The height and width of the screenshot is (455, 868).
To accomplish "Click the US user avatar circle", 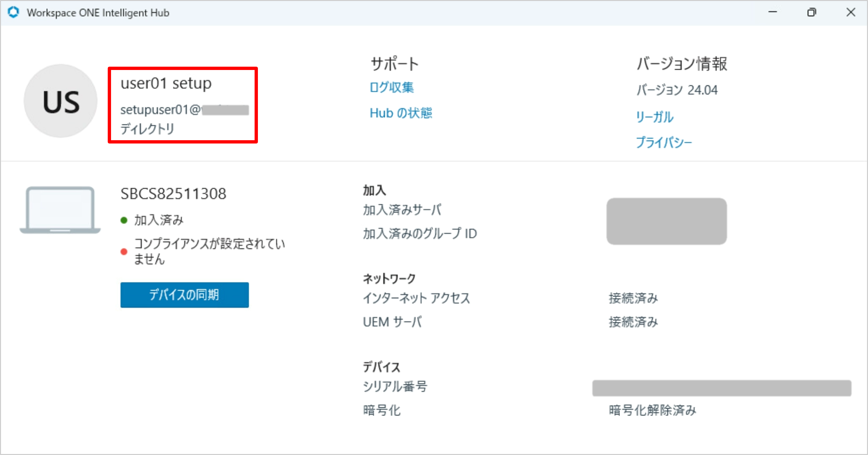I will 61,101.
